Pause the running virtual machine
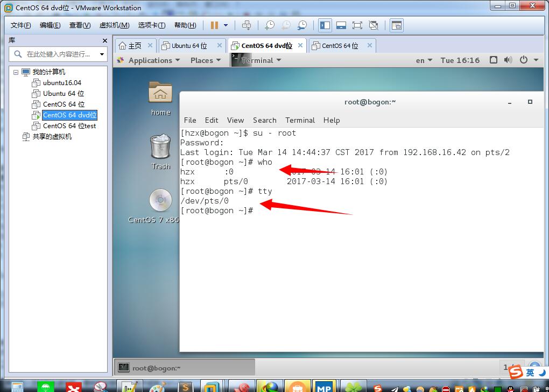 tap(214, 25)
